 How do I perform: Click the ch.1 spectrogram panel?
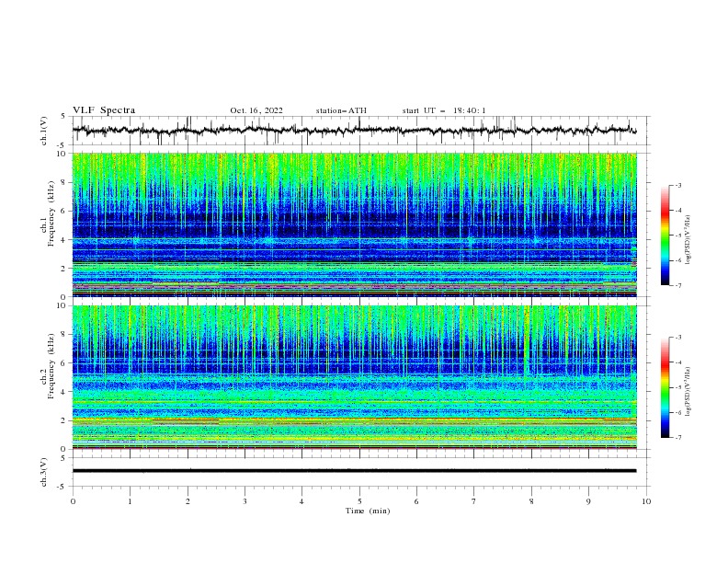pos(354,224)
